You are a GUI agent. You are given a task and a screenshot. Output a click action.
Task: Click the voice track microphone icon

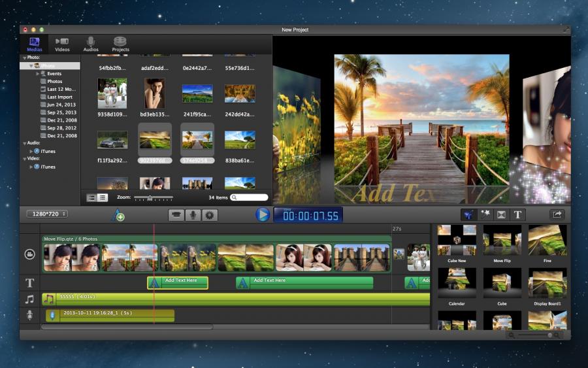click(x=29, y=315)
